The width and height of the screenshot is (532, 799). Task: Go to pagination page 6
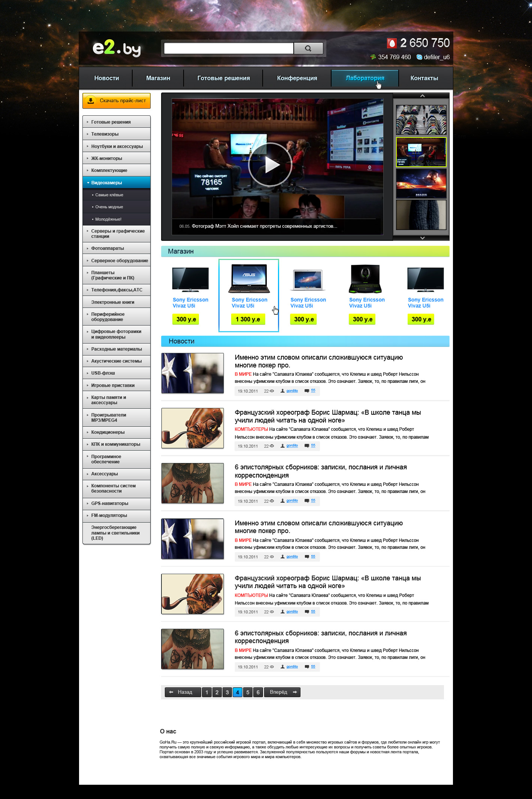pos(258,692)
